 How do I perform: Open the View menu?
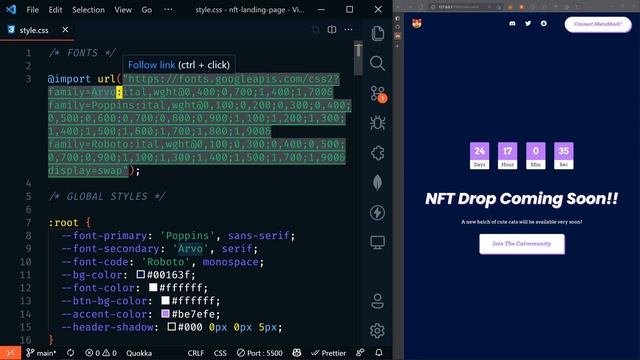(123, 10)
